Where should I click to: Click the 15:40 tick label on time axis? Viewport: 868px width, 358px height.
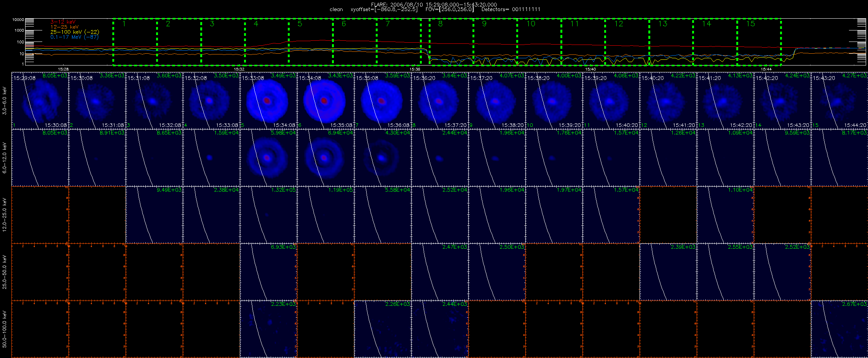[x=590, y=69]
